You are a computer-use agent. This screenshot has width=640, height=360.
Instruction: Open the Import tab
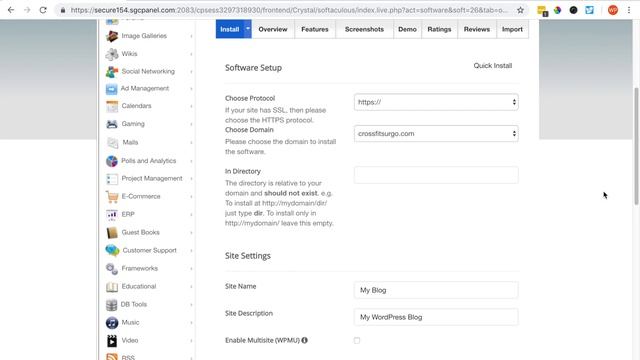point(512,29)
